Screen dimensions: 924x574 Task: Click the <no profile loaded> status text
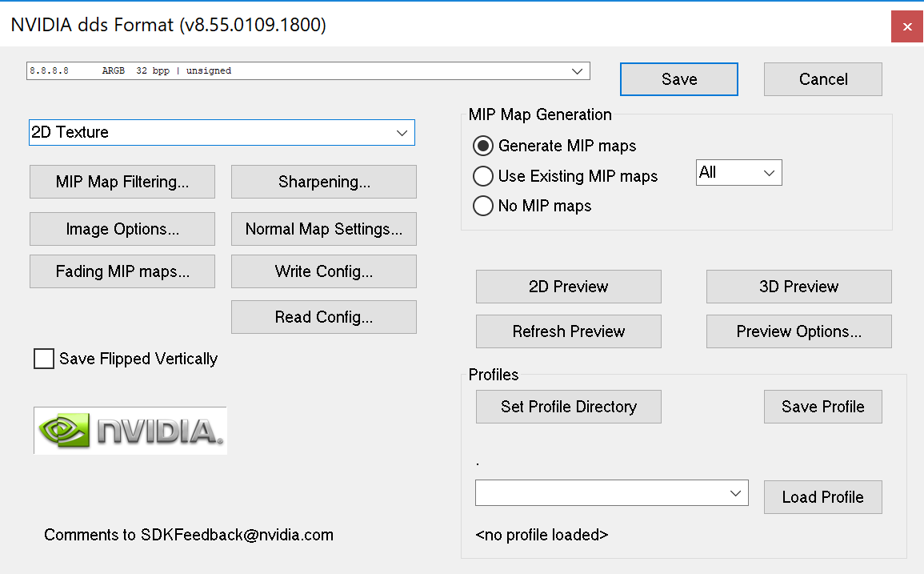click(542, 535)
